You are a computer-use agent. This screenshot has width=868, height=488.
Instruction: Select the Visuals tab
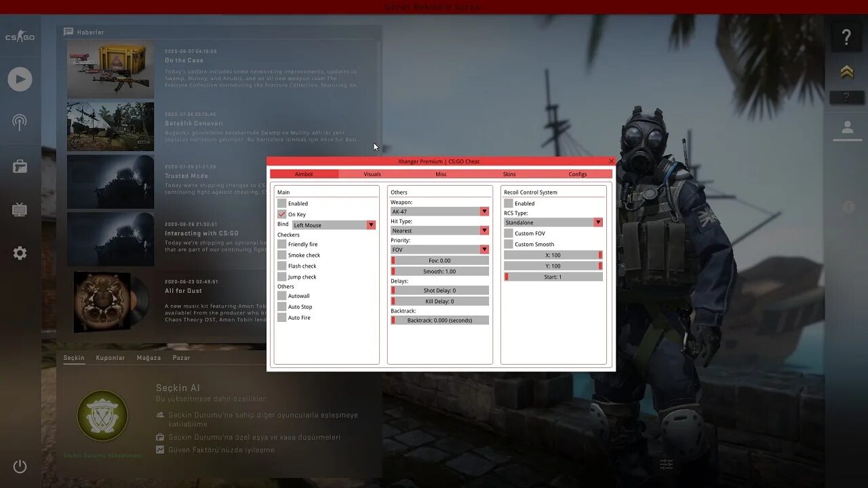point(372,174)
